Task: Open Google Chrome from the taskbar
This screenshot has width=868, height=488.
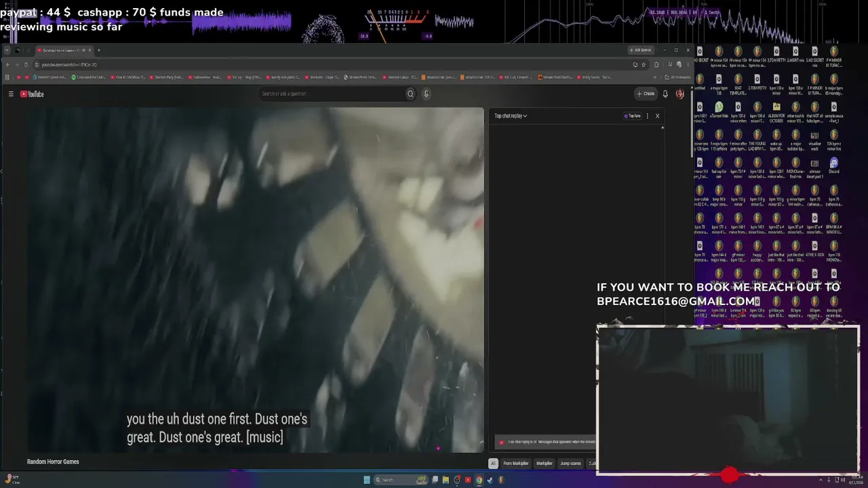Action: point(479,480)
